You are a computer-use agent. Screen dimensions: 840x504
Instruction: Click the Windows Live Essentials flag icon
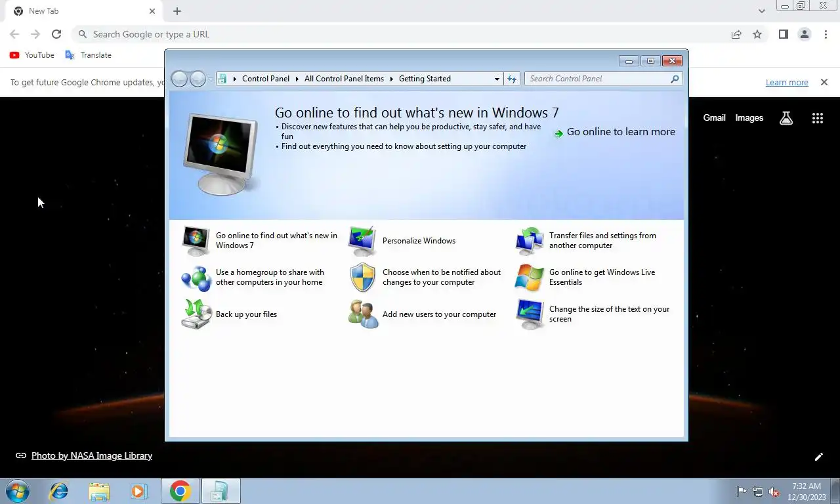pyautogui.click(x=530, y=278)
